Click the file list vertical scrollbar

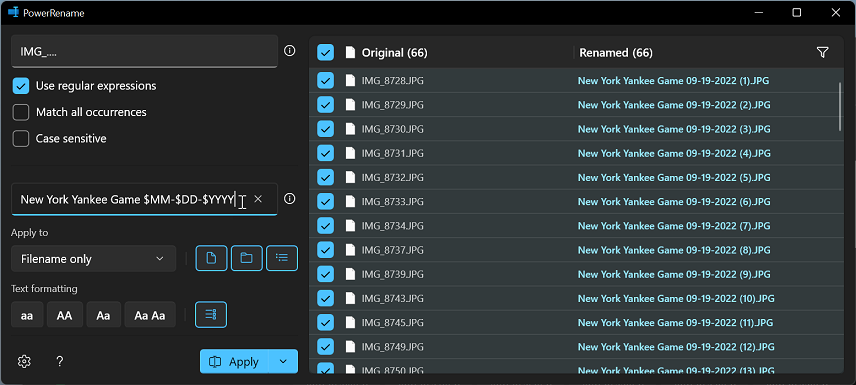point(840,106)
